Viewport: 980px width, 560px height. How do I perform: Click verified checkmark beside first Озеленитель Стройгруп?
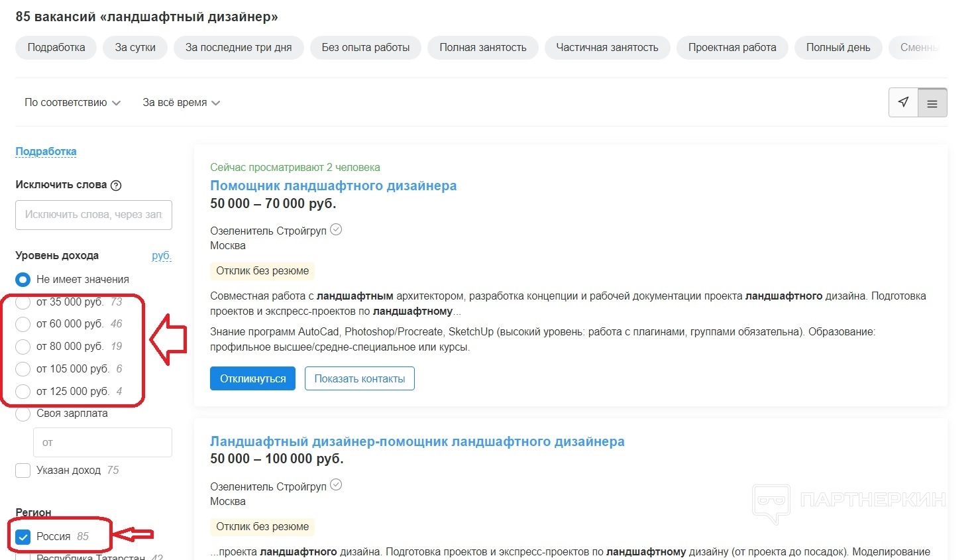336,230
